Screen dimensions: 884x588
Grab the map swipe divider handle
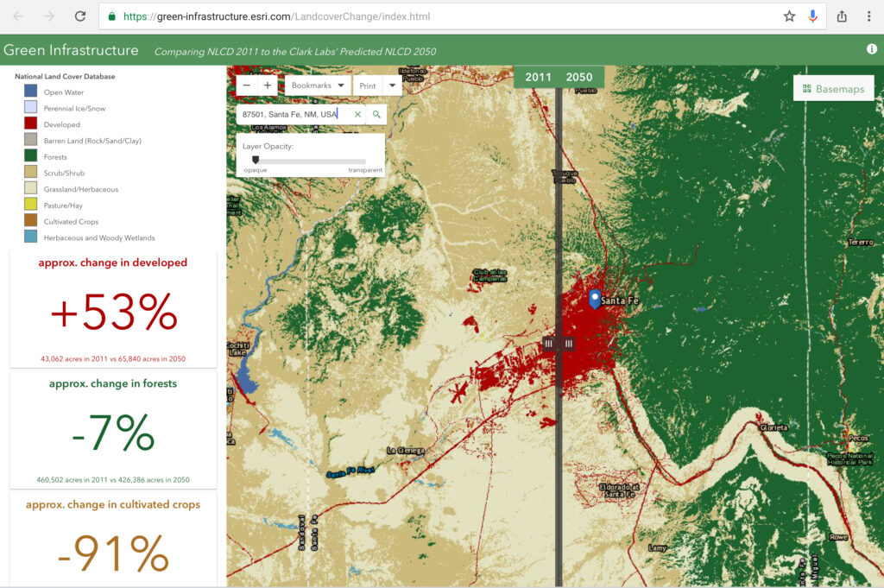tap(559, 343)
